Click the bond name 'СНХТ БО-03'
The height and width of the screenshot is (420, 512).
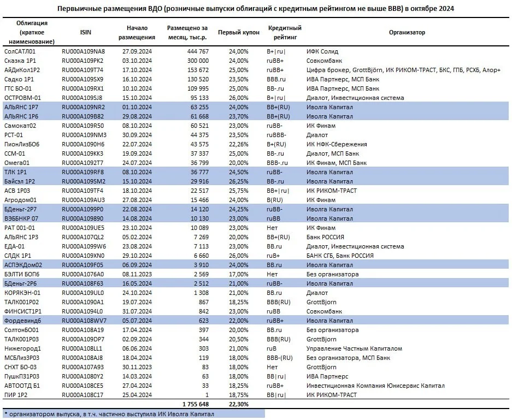tap(21, 367)
